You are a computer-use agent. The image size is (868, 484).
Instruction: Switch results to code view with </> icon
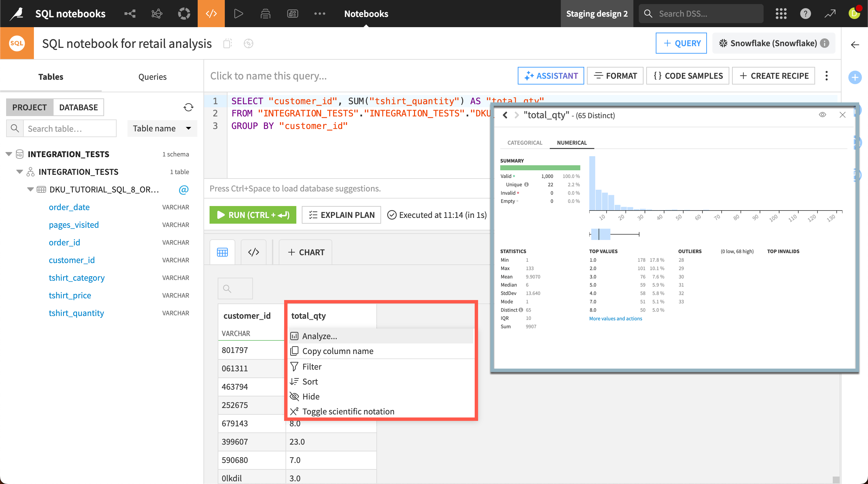tap(253, 252)
